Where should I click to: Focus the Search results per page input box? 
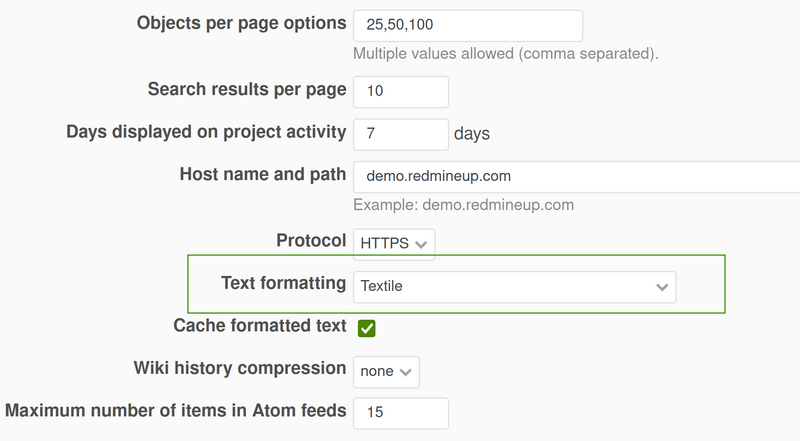coord(400,91)
